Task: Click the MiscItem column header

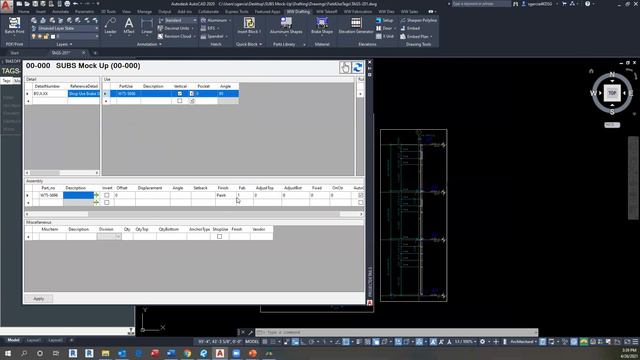Action: pos(50,229)
